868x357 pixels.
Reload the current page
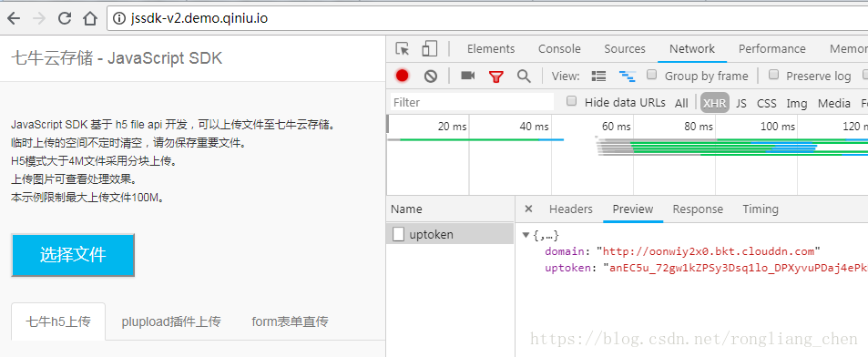click(65, 18)
